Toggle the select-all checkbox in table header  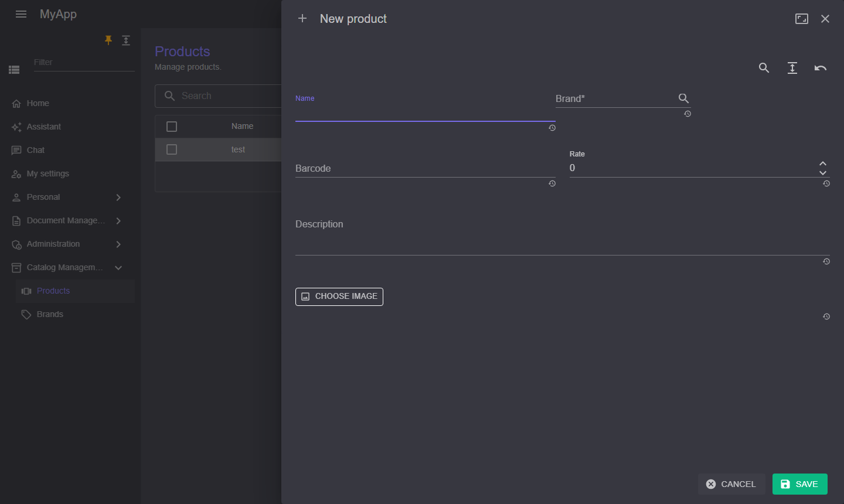click(172, 127)
